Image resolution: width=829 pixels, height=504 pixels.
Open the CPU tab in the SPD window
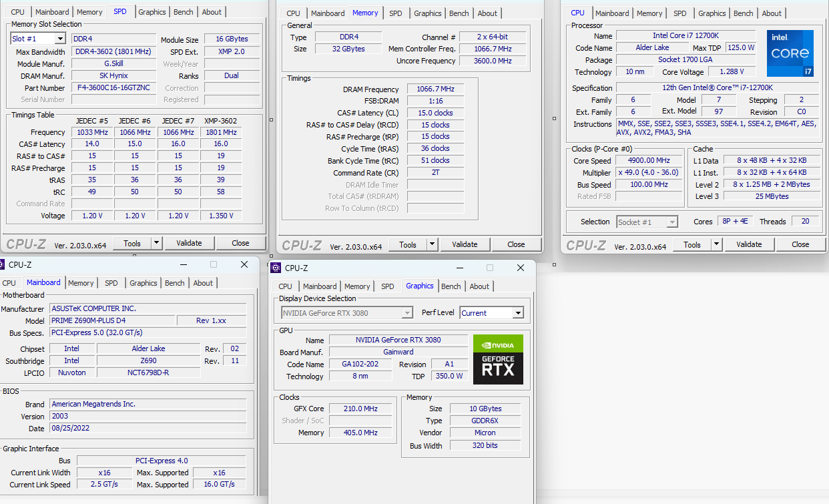click(18, 12)
